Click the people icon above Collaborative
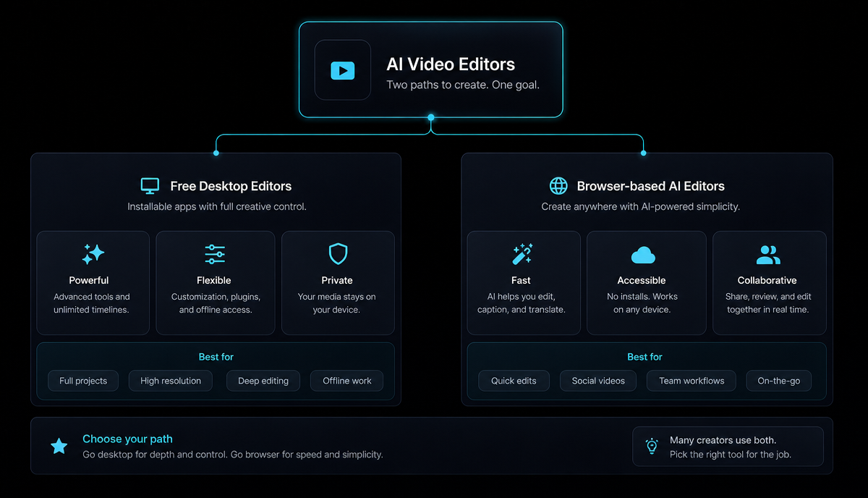 [768, 255]
